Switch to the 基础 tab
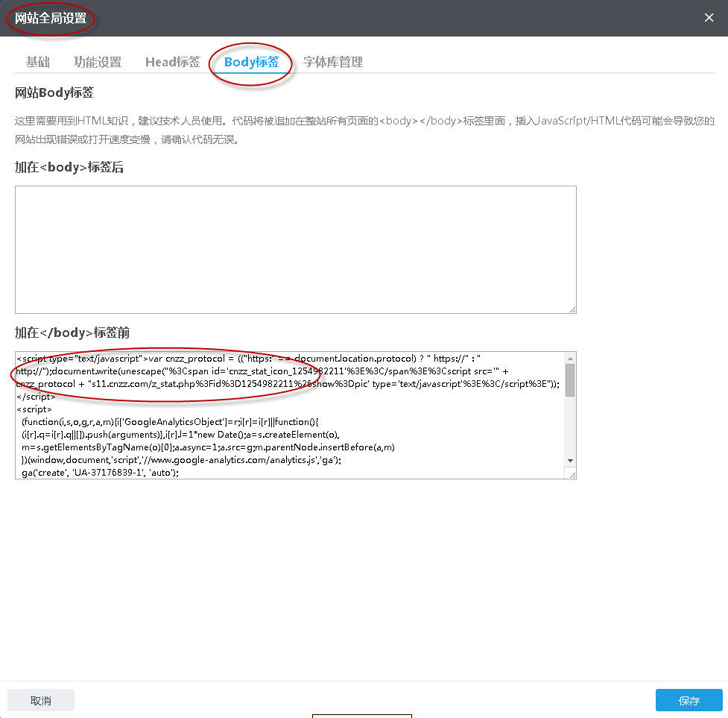Viewport: 728px width, 718px height. 37,63
